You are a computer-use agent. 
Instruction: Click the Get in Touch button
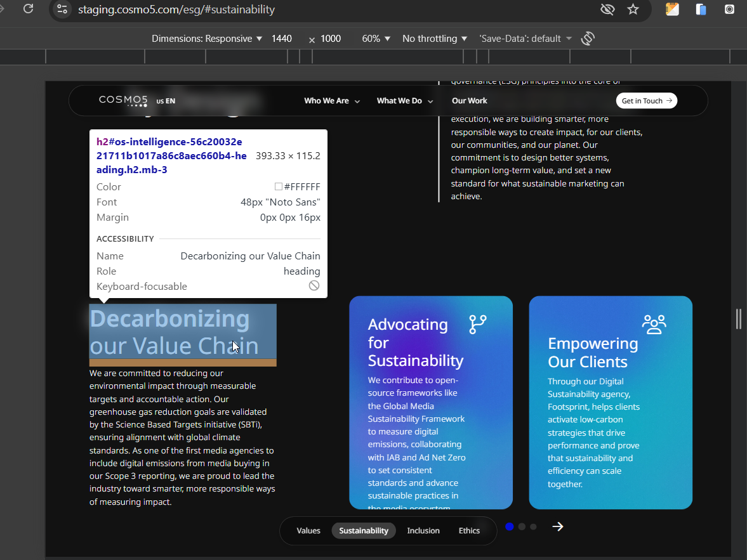point(646,101)
